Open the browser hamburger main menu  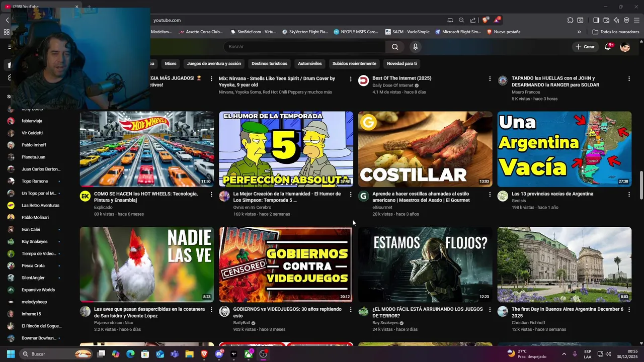coord(637,20)
